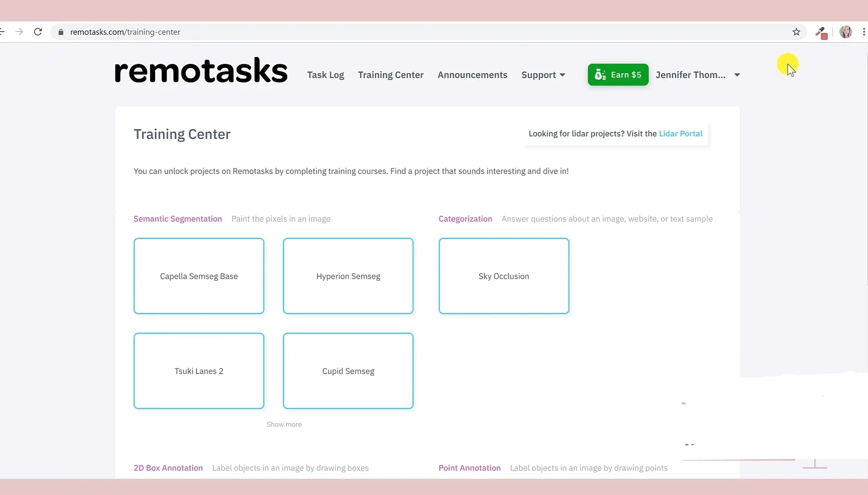Open the browser extension icon
868x495 pixels.
click(821, 32)
